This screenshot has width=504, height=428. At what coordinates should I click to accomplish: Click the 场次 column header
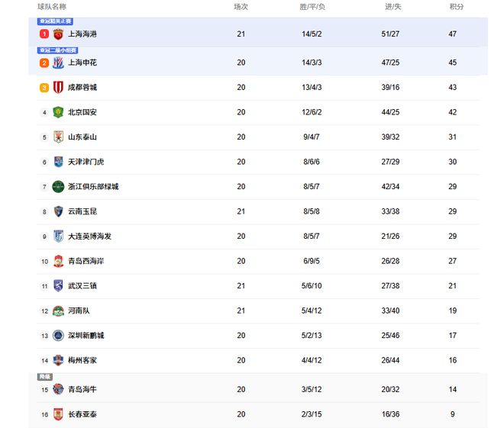coord(241,7)
